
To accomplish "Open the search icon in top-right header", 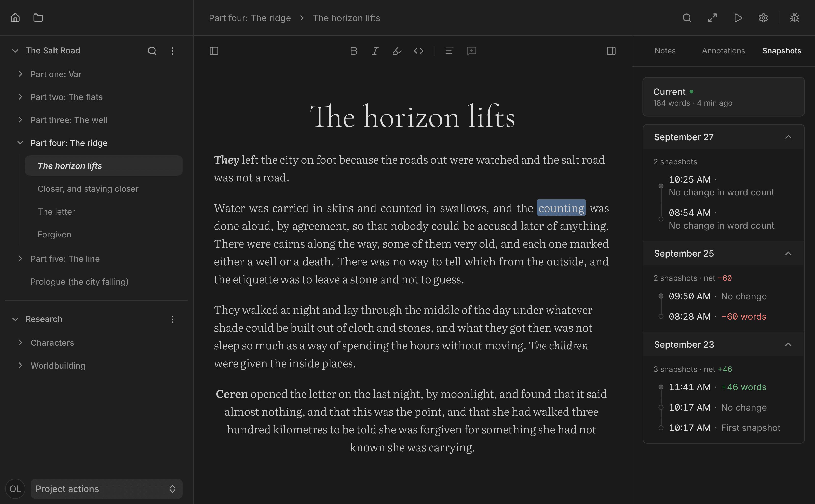I will (x=687, y=18).
